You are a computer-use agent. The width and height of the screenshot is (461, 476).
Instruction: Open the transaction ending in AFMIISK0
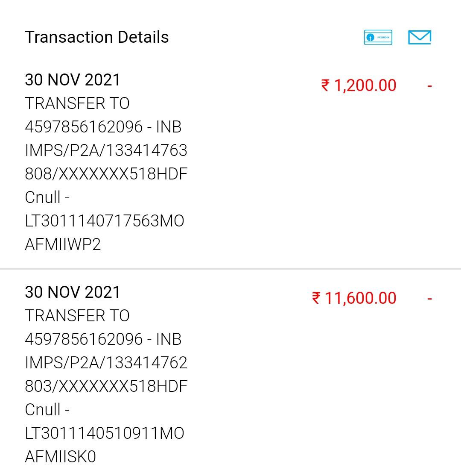61,457
